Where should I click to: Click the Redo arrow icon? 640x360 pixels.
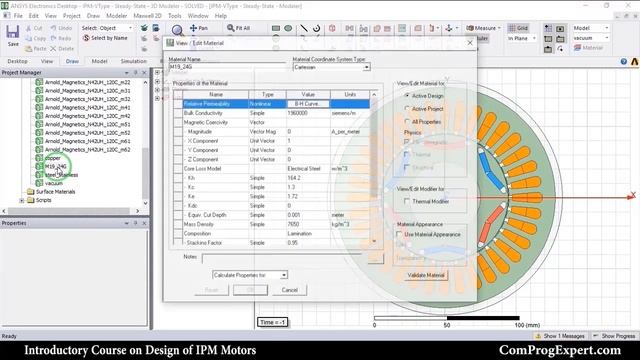point(53,38)
